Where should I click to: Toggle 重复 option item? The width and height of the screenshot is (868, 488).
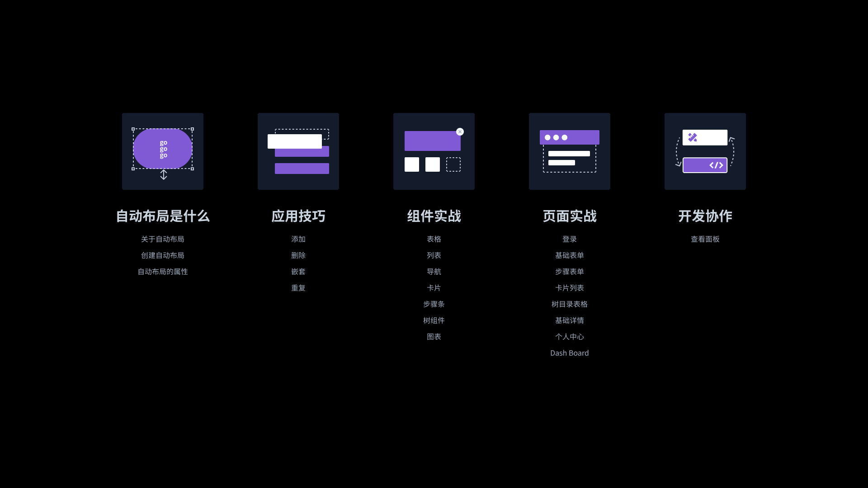(x=298, y=287)
